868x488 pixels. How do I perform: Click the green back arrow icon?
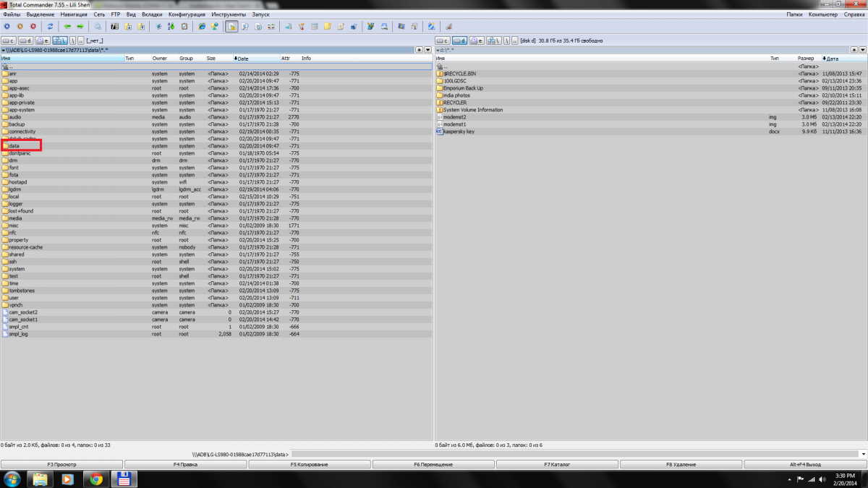tap(67, 27)
